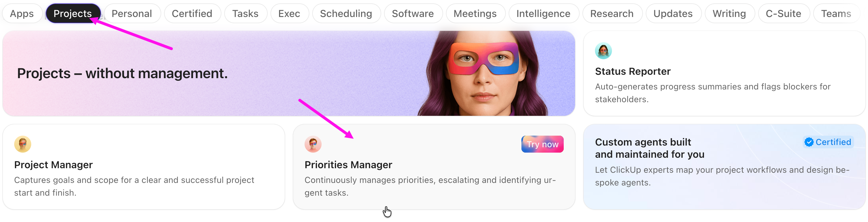Viewport: 868px width, 222px height.
Task: Open the Writing agents category
Action: 729,14
